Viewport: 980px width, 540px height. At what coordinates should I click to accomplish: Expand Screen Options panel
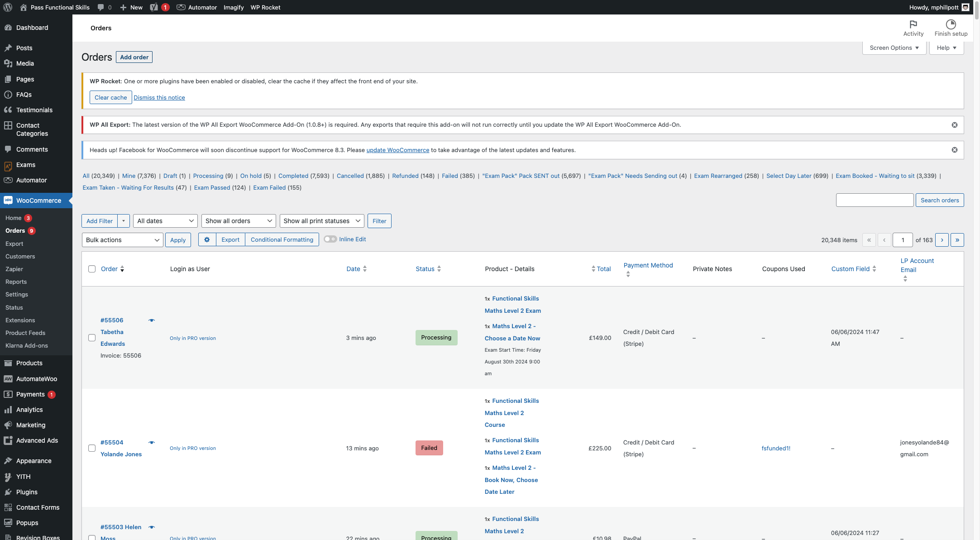tap(894, 48)
